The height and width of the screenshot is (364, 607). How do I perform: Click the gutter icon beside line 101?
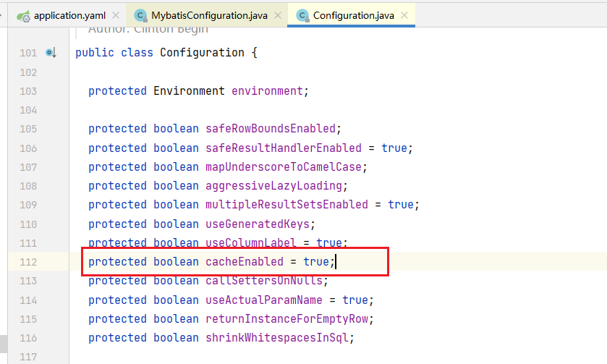point(51,53)
